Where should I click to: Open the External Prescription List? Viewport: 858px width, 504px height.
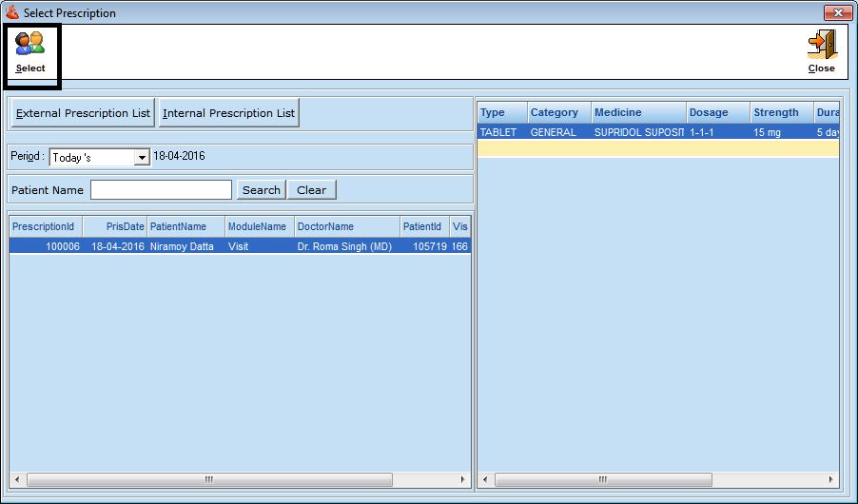[x=83, y=113]
